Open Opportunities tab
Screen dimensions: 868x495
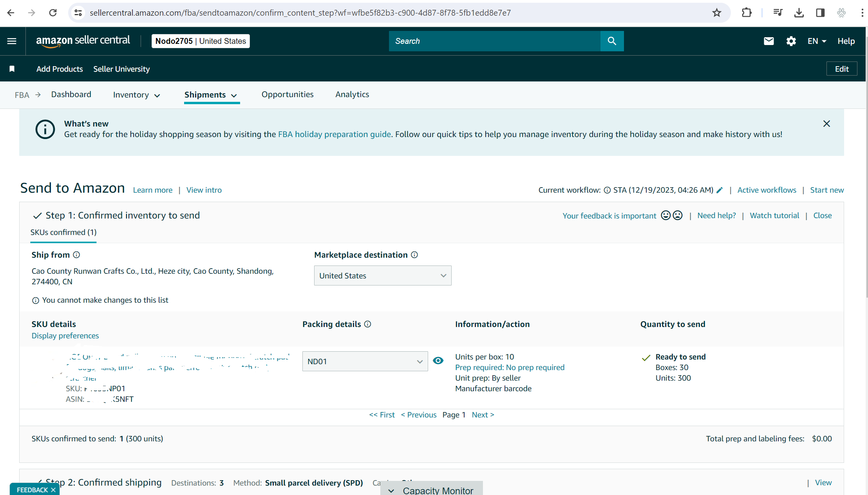(288, 94)
